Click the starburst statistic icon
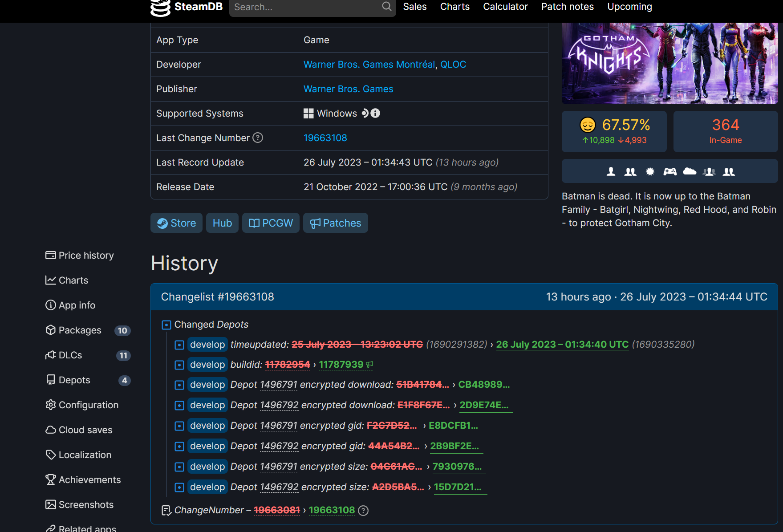Viewport: 783px width, 532px height. [650, 171]
